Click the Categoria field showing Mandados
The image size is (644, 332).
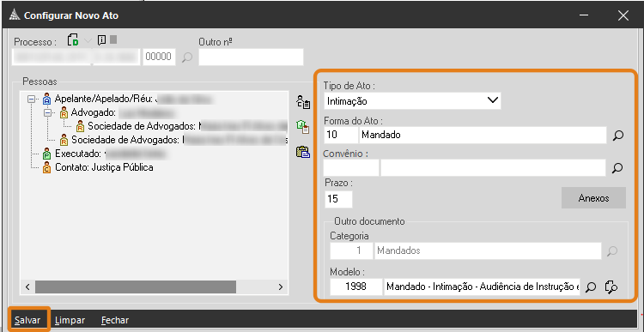(x=488, y=251)
